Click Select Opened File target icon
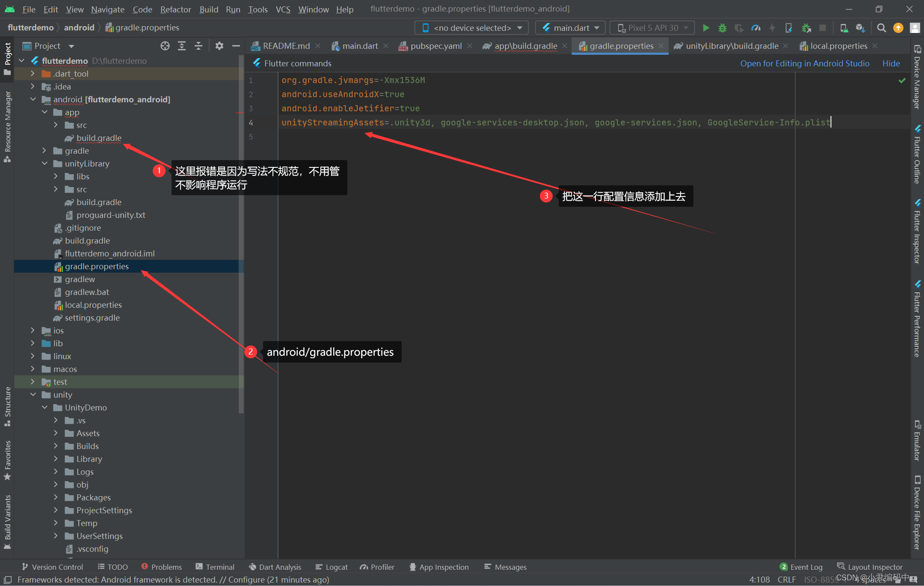The height and width of the screenshot is (586, 924). 165,46
